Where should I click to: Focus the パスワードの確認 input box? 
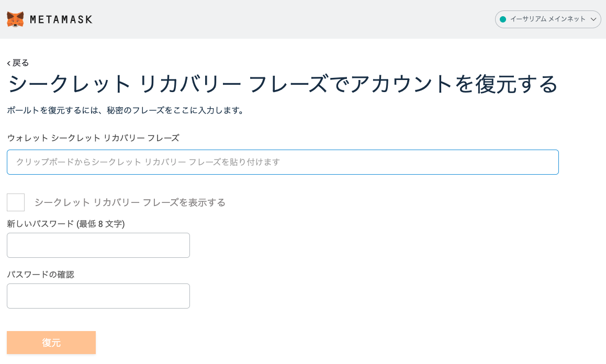98,296
